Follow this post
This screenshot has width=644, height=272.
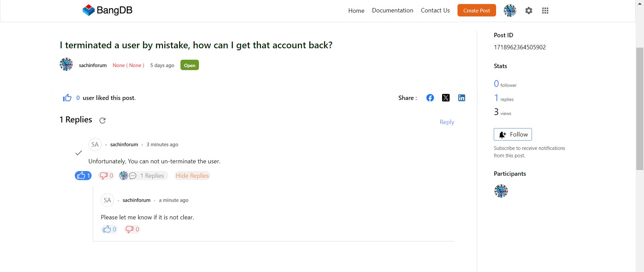point(513,134)
